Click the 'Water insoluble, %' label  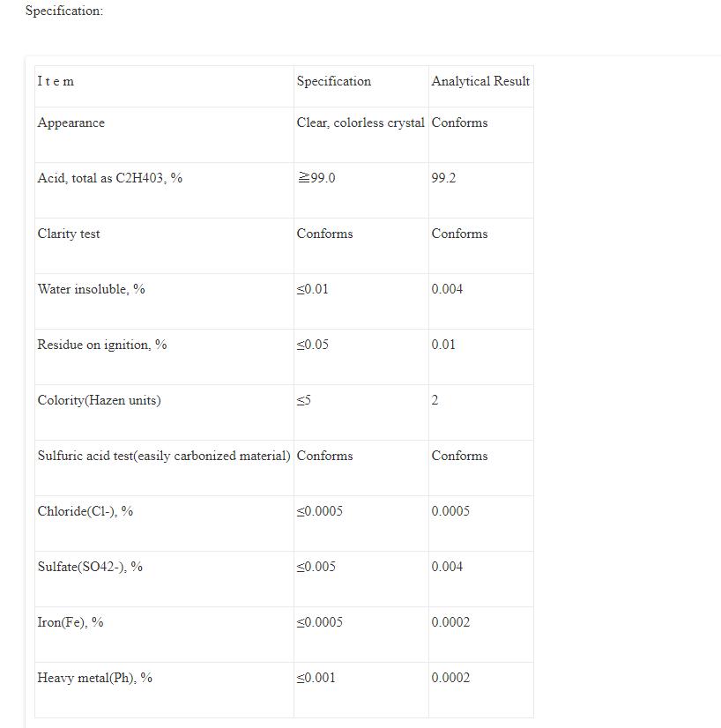click(x=91, y=290)
